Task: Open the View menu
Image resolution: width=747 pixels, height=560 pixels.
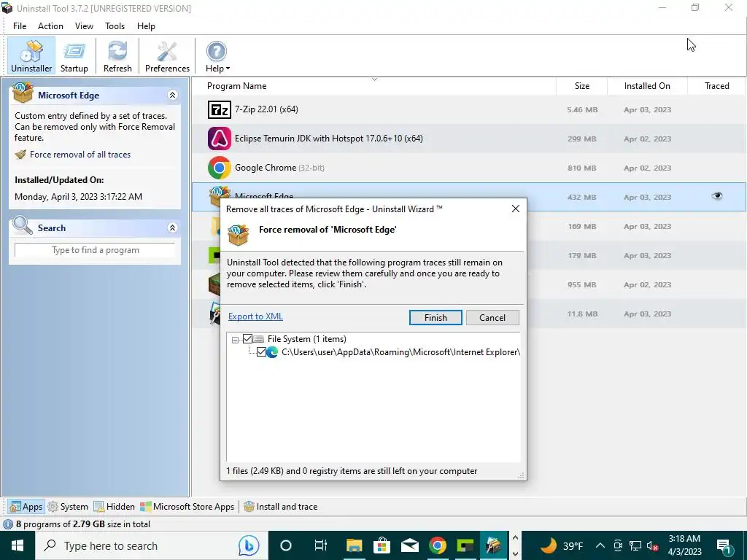Action: (84, 26)
